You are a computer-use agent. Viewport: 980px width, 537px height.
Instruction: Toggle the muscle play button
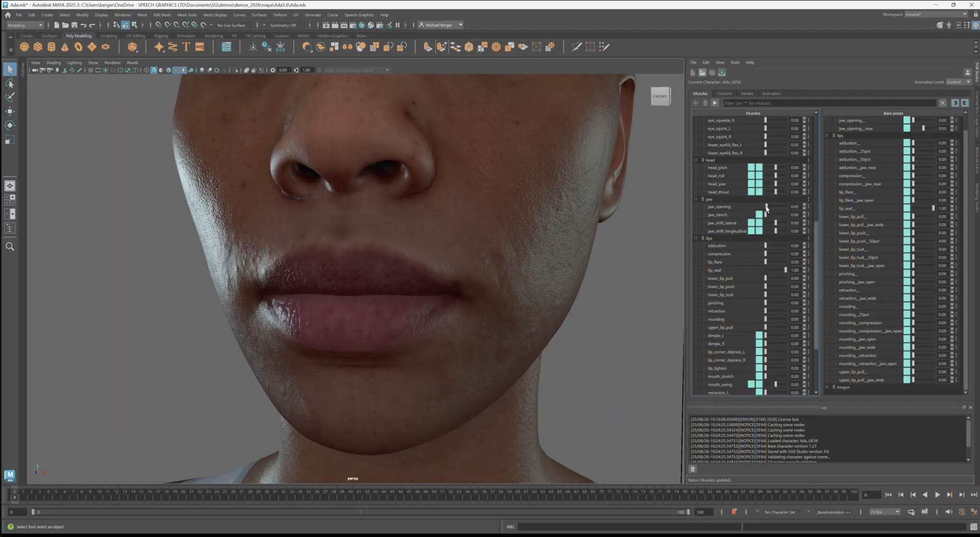coord(715,103)
